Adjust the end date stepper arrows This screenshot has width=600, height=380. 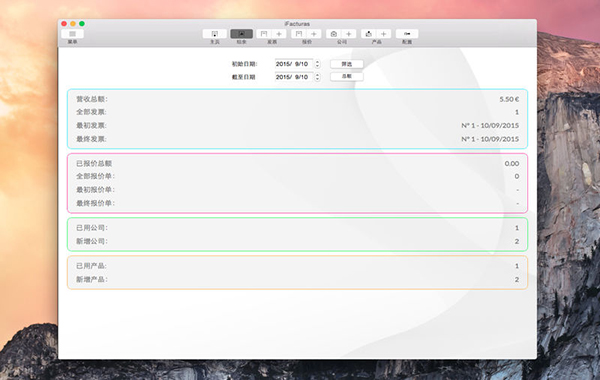[317, 77]
